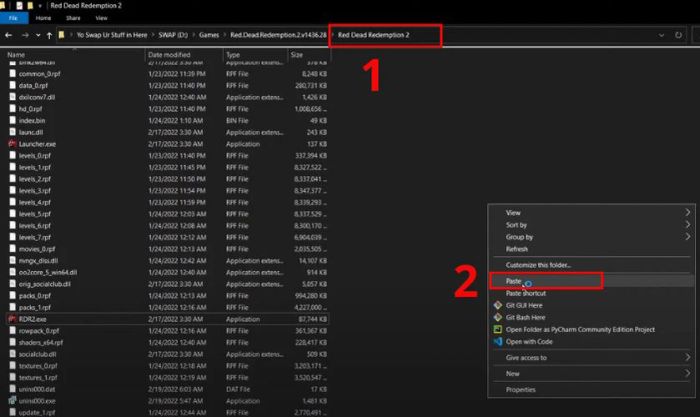
Task: Select the levels_0.rpf file icon
Action: coord(12,155)
